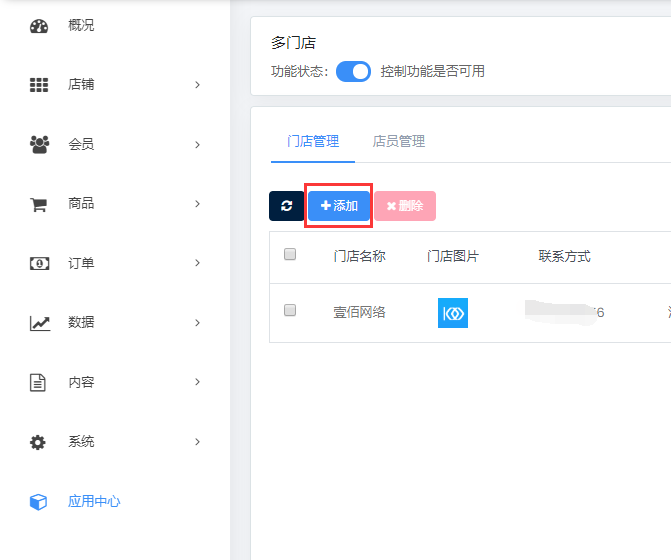Switch to the 店员管理 tab
Viewport: 671px width, 560px height.
(x=398, y=142)
